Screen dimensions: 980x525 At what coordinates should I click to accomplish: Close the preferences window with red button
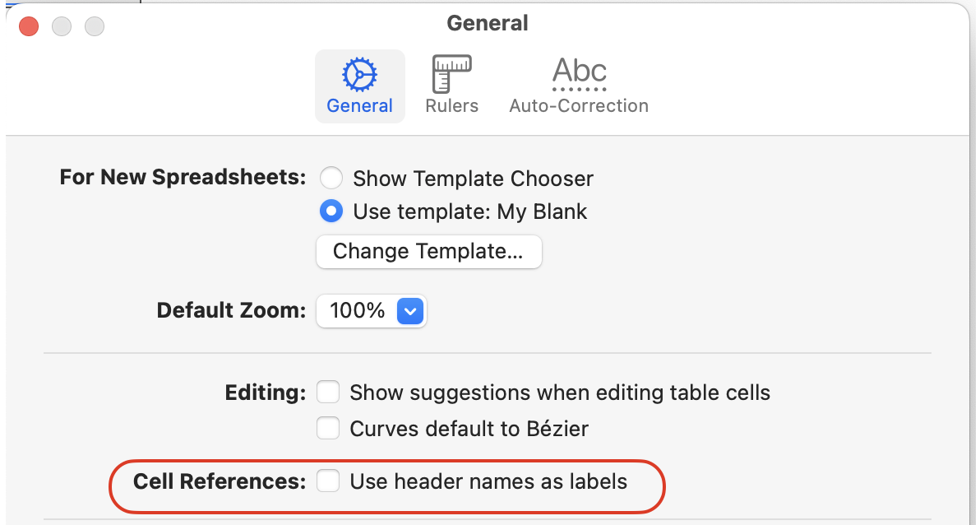(x=29, y=26)
